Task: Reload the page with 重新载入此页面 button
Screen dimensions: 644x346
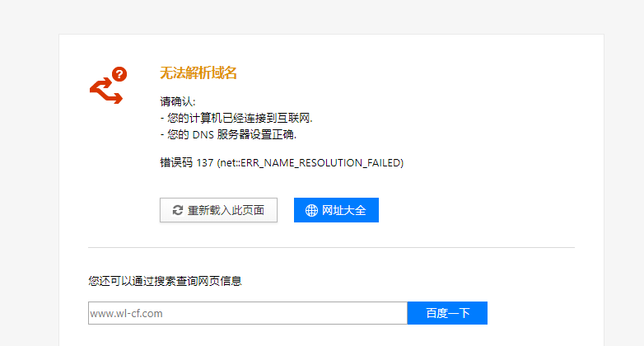Action: [x=218, y=210]
